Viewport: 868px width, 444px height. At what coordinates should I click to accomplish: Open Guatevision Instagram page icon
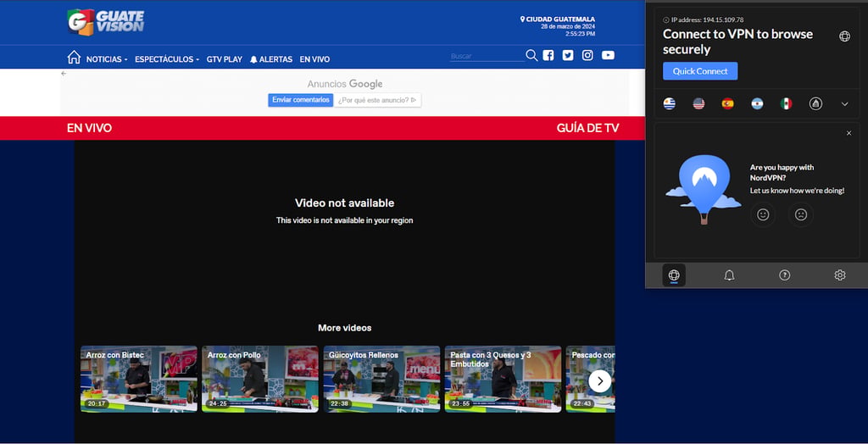point(587,55)
